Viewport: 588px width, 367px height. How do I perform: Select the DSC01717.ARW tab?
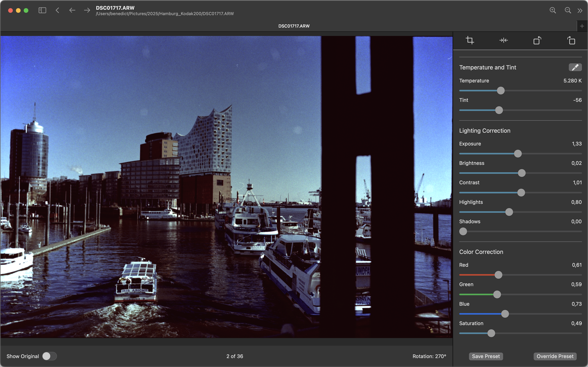[x=294, y=26]
